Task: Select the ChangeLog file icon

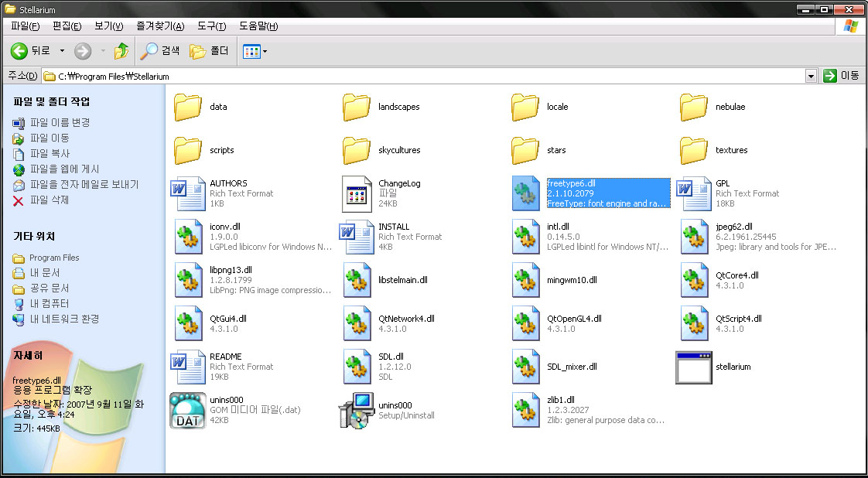Action: point(357,193)
